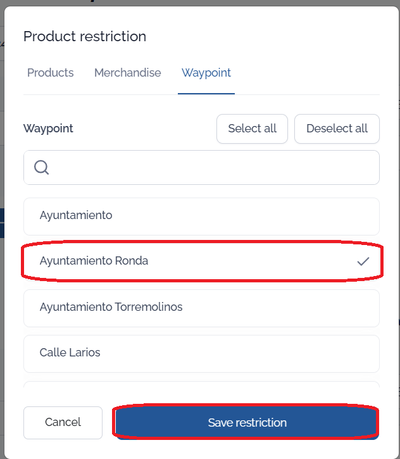Viewport: 400px width, 459px height.
Task: Save the restriction with the blue button
Action: (x=247, y=422)
